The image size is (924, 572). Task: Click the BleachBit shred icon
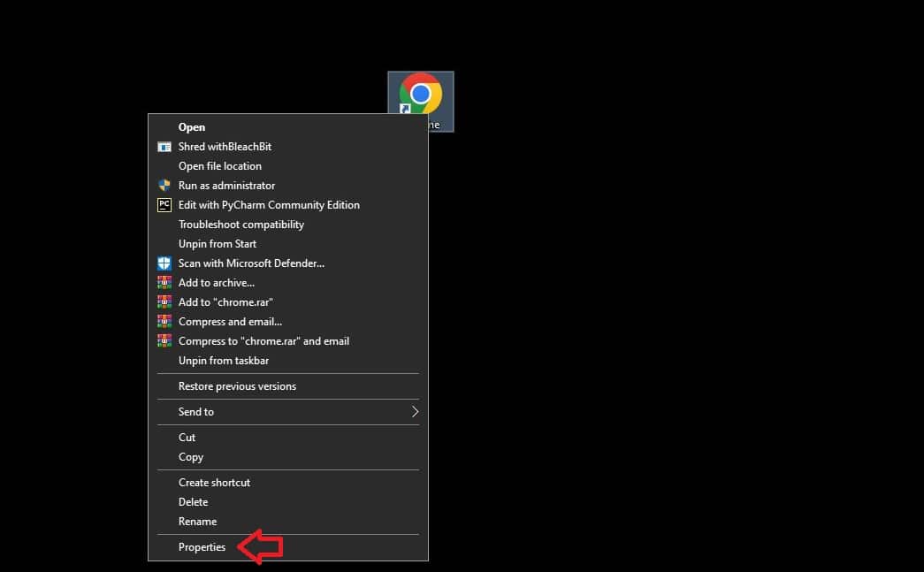(164, 147)
